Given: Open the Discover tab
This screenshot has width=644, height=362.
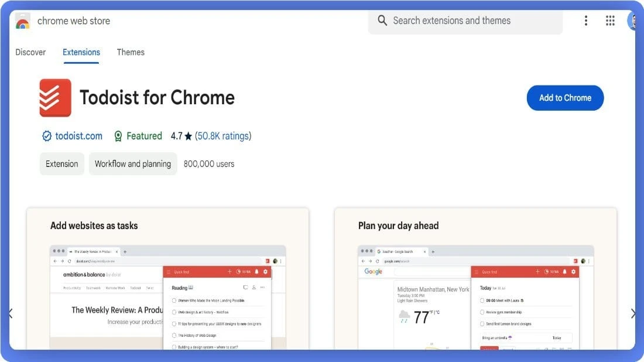Looking at the screenshot, I should (30, 52).
